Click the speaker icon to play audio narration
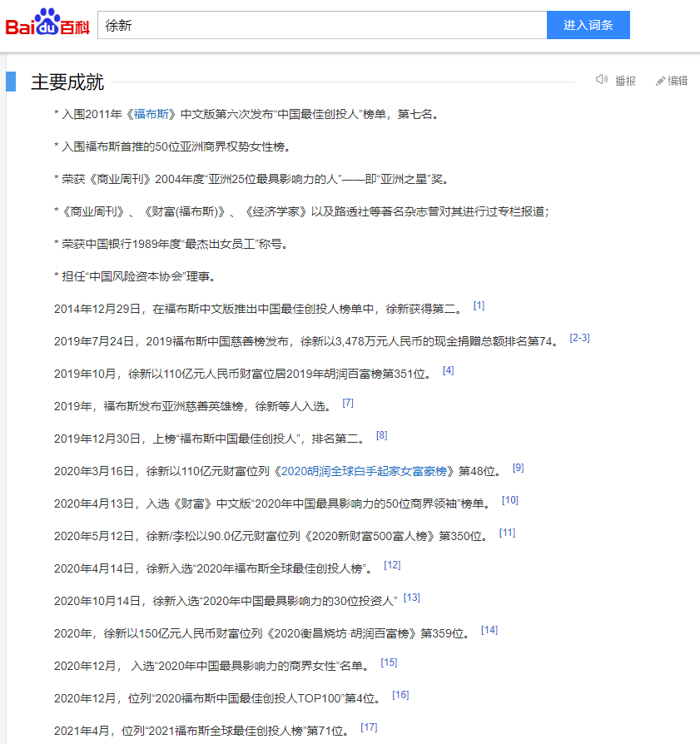Image resolution: width=700 pixels, height=744 pixels. (602, 79)
